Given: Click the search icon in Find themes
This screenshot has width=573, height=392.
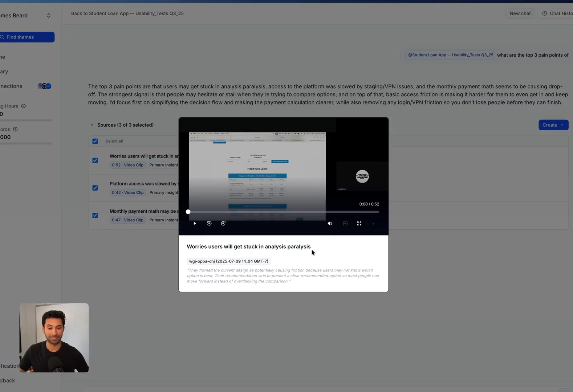Looking at the screenshot, I should pyautogui.click(x=2, y=37).
